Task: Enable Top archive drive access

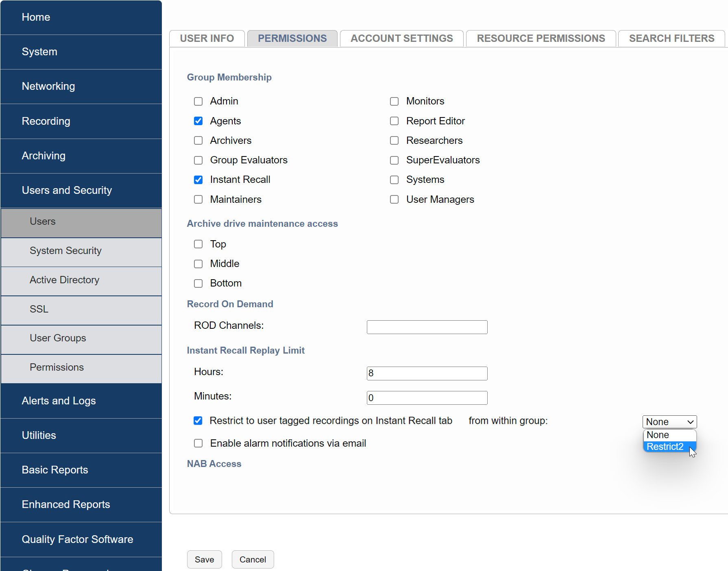Action: click(x=198, y=244)
